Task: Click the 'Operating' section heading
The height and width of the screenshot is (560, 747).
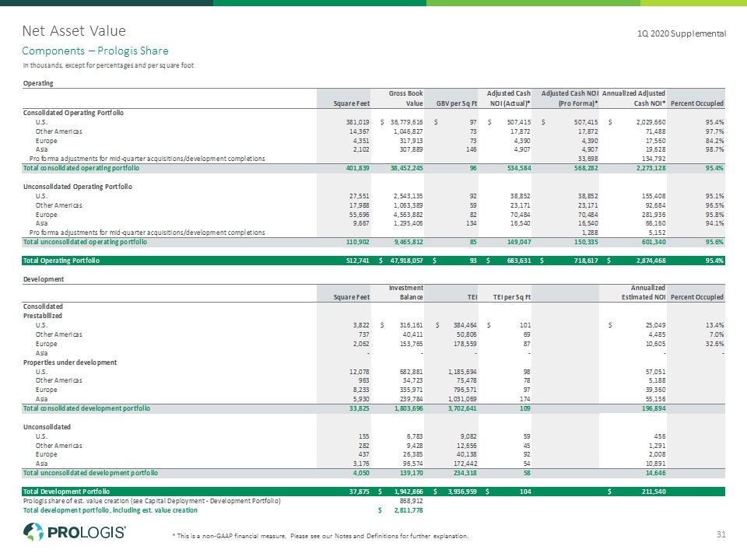Action: point(38,83)
